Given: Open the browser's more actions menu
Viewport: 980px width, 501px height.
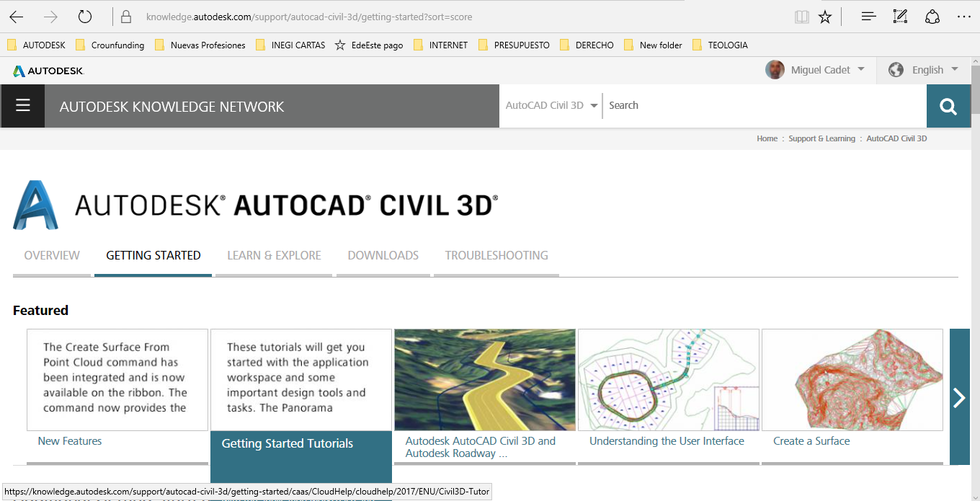Looking at the screenshot, I should tap(963, 17).
